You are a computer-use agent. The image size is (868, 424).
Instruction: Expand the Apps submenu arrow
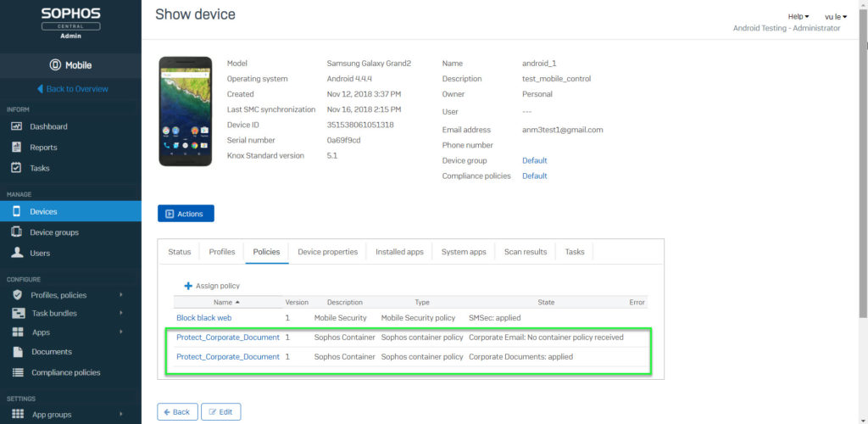tap(120, 332)
